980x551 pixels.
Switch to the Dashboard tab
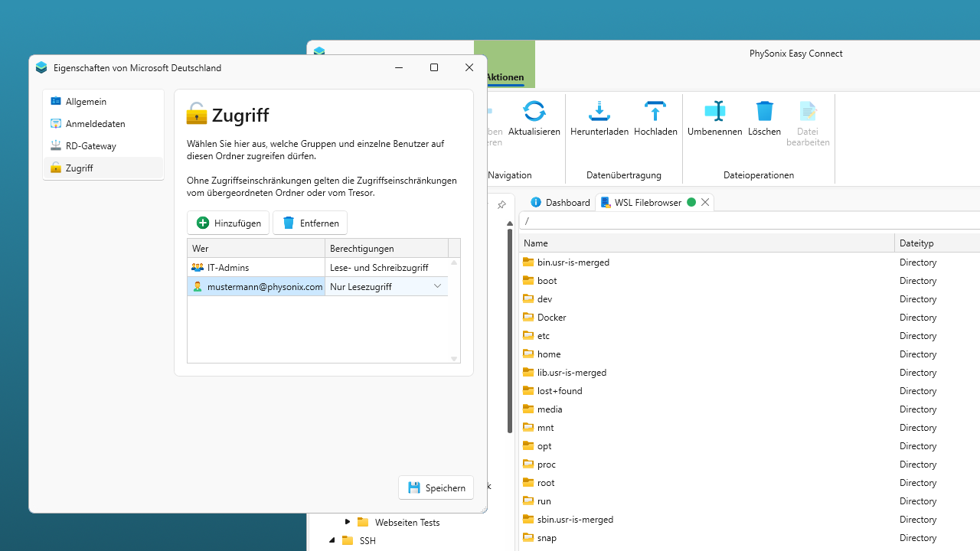point(560,202)
